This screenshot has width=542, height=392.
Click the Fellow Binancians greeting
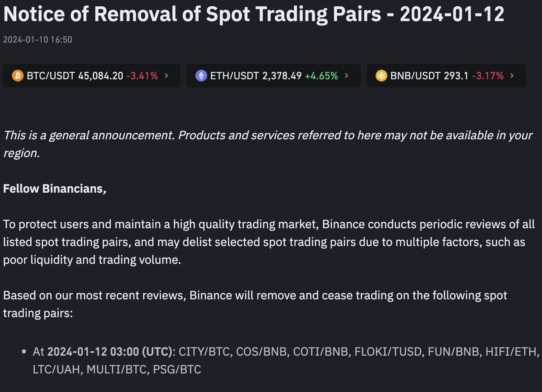coord(55,189)
